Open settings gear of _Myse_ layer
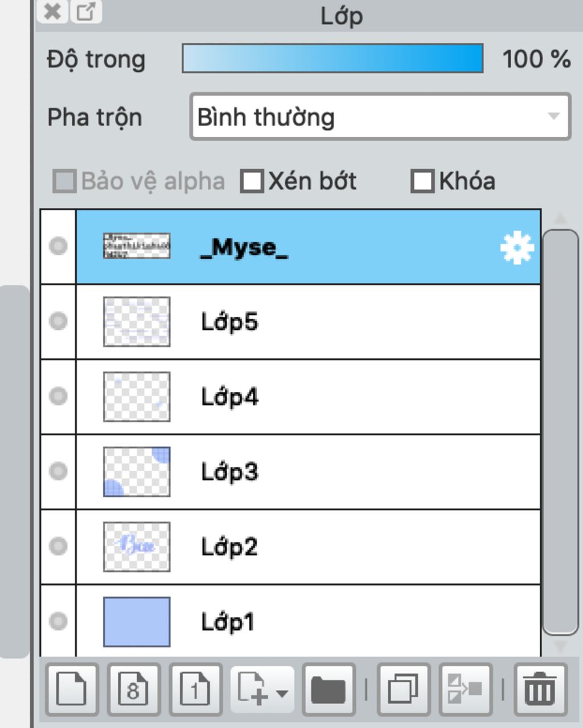The image size is (583, 728). point(517,247)
